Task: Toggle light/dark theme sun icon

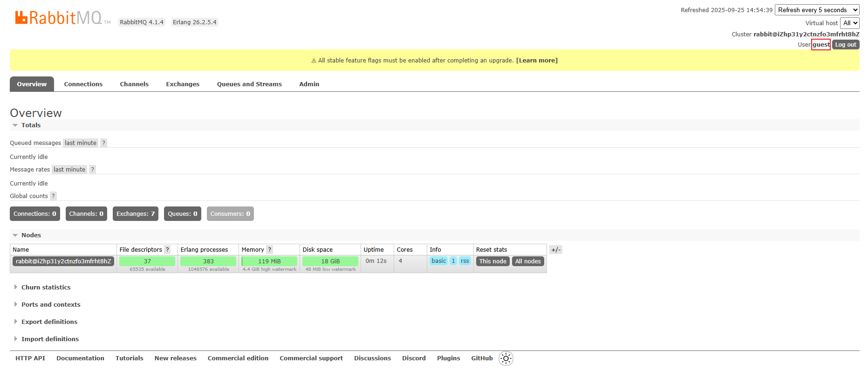Action: click(506, 358)
